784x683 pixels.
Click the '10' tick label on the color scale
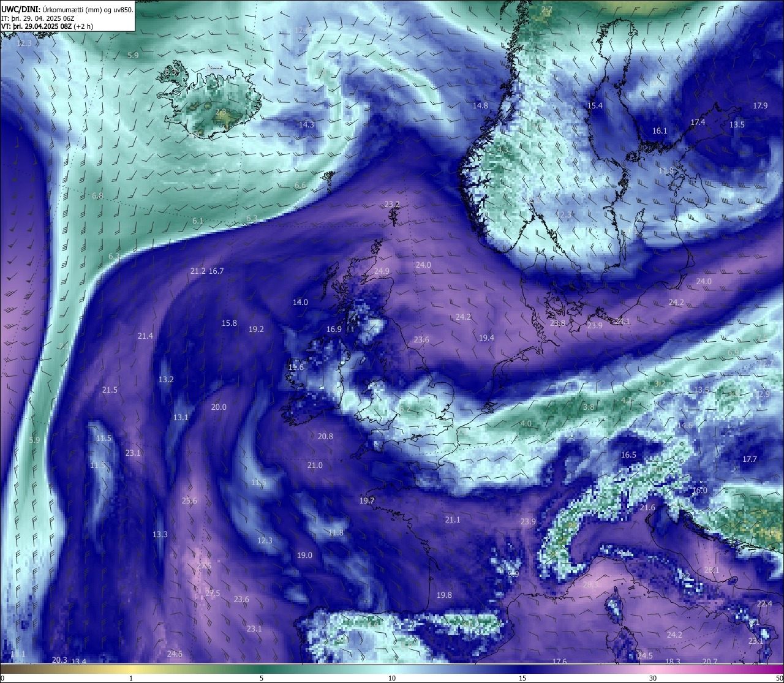point(392,678)
